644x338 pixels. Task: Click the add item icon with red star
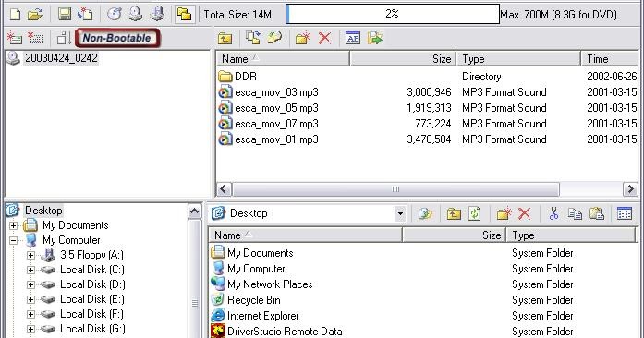click(15, 38)
